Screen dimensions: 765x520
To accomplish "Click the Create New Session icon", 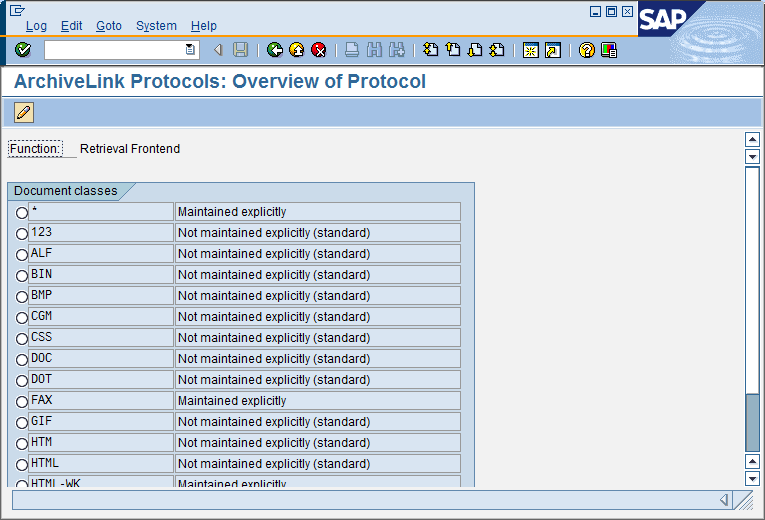I will coord(530,50).
